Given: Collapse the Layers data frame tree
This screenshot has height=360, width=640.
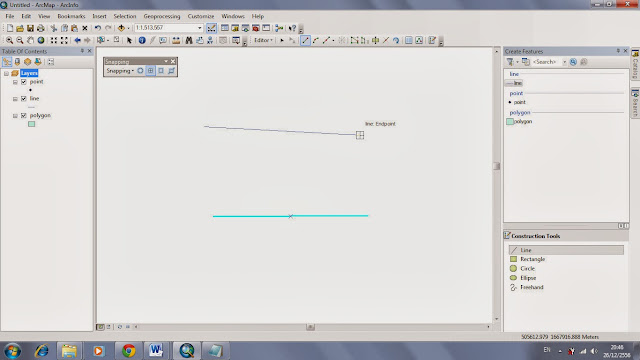Looking at the screenshot, I should click(7, 73).
